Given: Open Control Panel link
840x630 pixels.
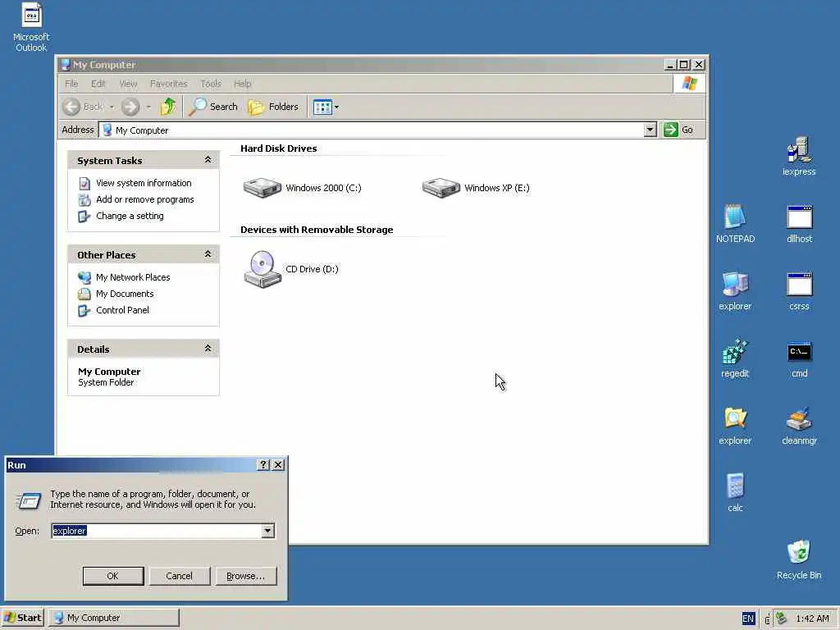Looking at the screenshot, I should (x=123, y=310).
